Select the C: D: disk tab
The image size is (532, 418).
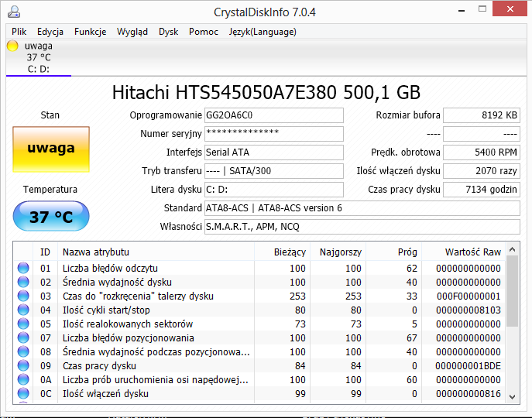pos(39,57)
